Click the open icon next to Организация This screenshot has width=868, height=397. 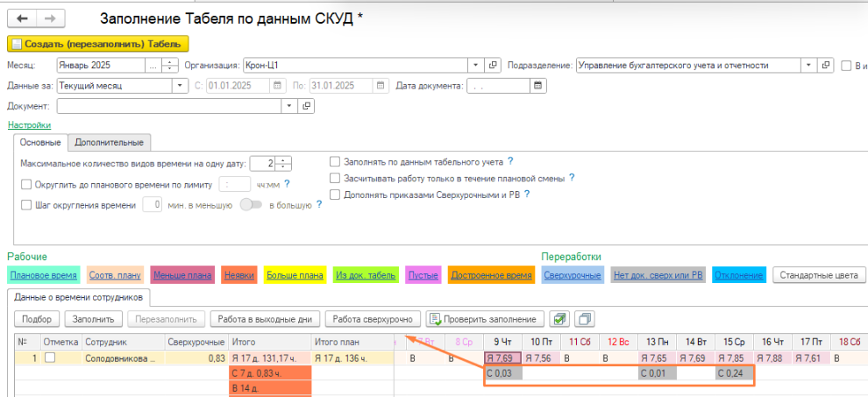coord(493,65)
